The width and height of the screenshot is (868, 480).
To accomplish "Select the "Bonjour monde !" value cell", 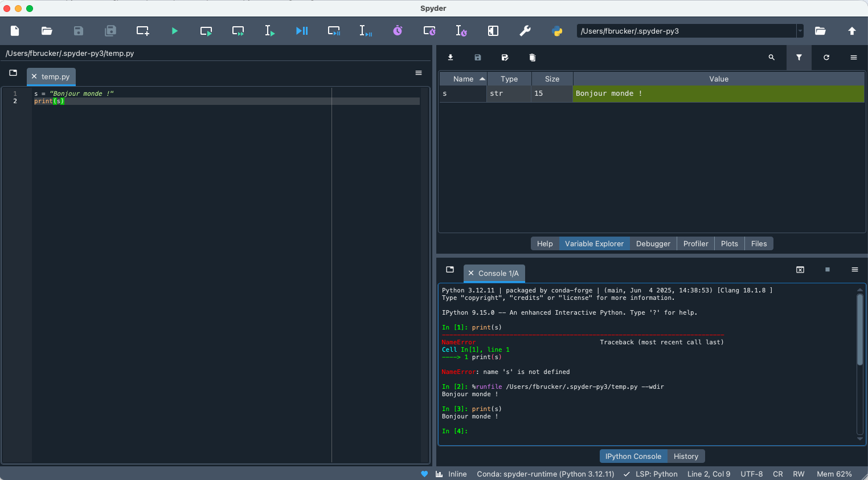I will pos(719,93).
